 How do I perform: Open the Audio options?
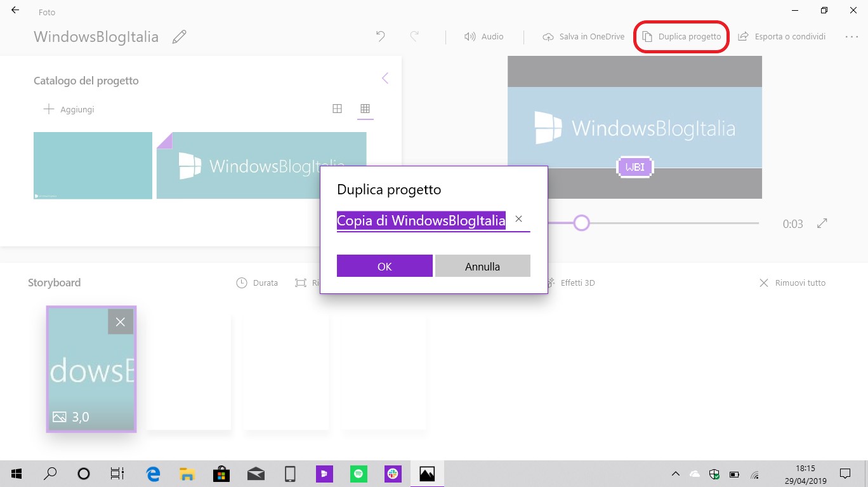(x=484, y=37)
